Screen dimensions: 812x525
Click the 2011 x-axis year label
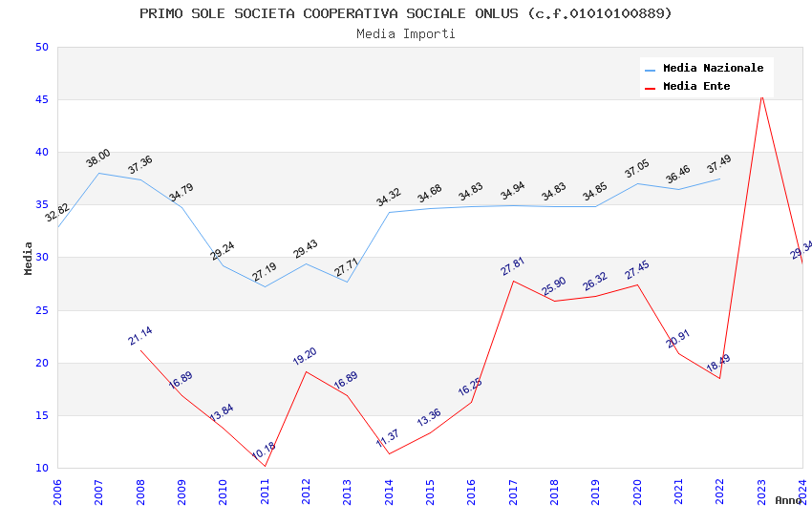point(264,492)
